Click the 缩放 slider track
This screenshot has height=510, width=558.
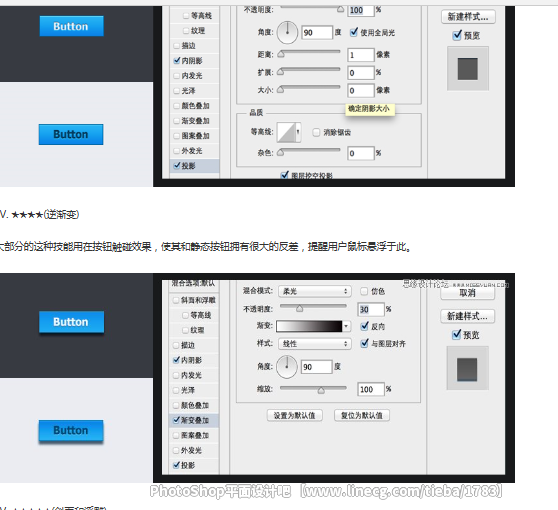coord(313,388)
